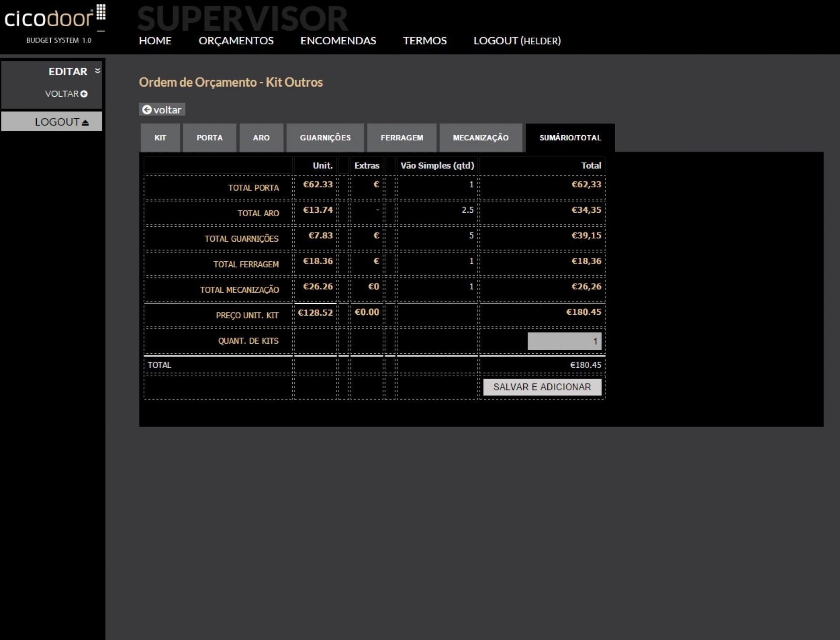Open the MECANIZAÇÃO tab
Viewport: 840px width, 640px height.
coord(480,137)
